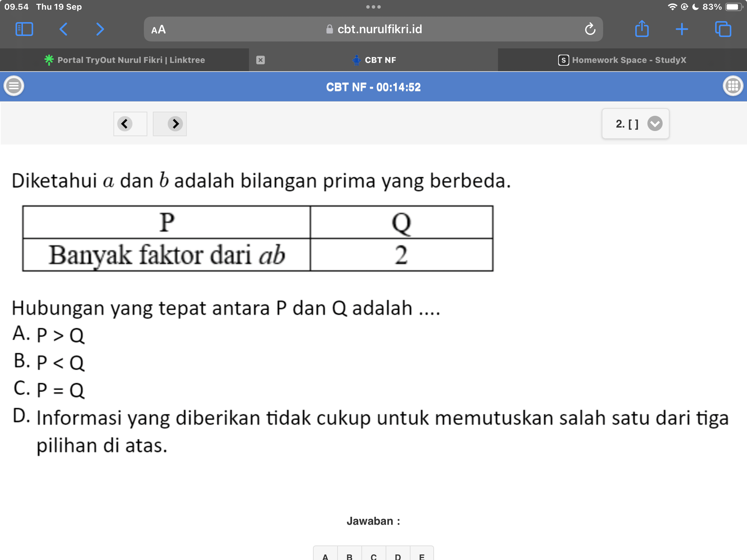Open the AA reader text settings

pos(159,30)
